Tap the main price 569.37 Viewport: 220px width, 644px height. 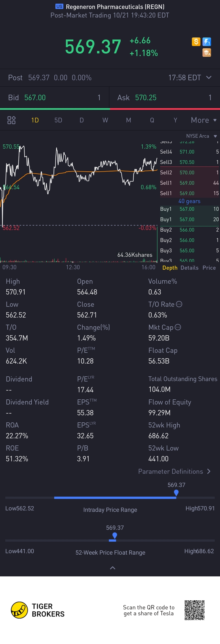point(93,46)
